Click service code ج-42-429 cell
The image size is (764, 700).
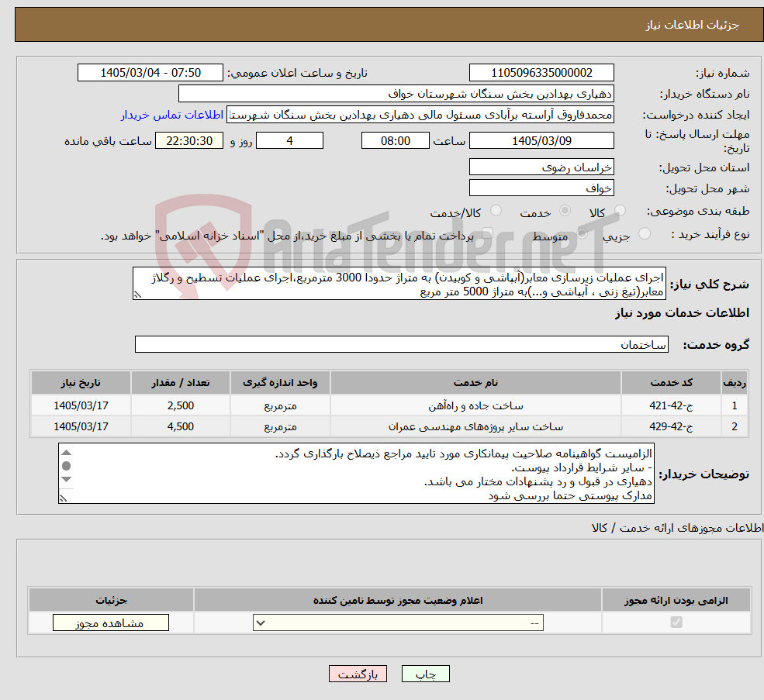(x=671, y=426)
